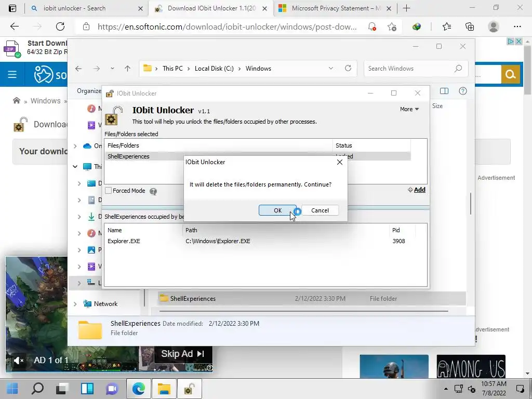Expand the Network tree node

click(x=75, y=304)
